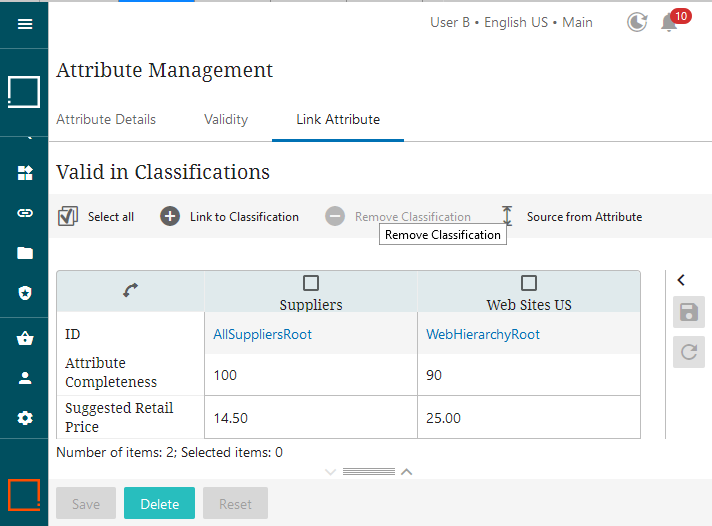Open the shopping basket sidebar icon
712x526 pixels.
coord(25,338)
